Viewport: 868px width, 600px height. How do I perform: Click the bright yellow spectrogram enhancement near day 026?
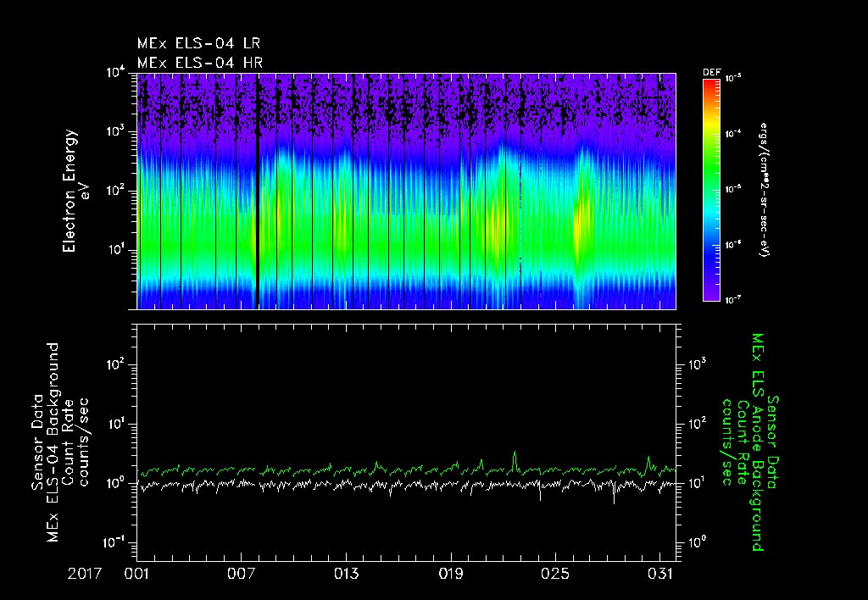click(580, 227)
